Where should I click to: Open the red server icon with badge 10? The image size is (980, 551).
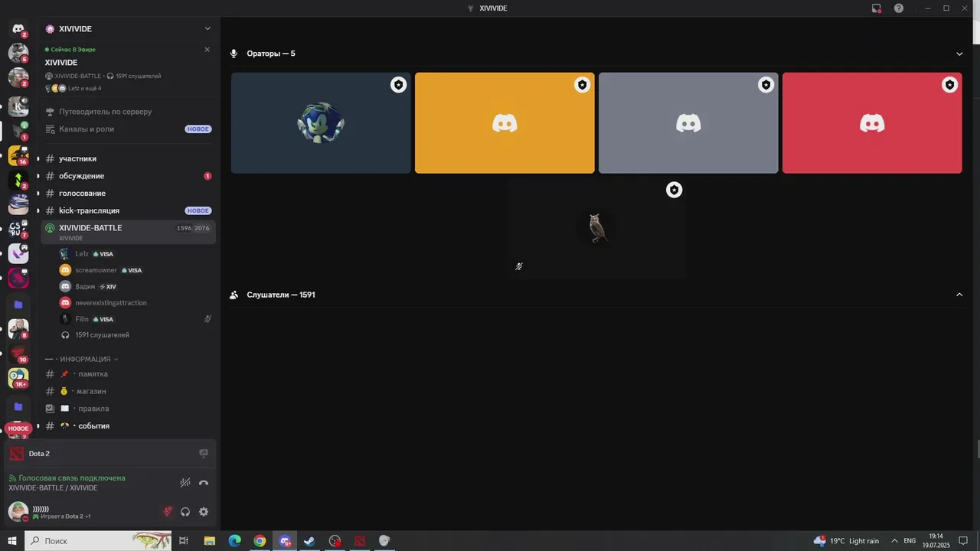click(x=18, y=353)
